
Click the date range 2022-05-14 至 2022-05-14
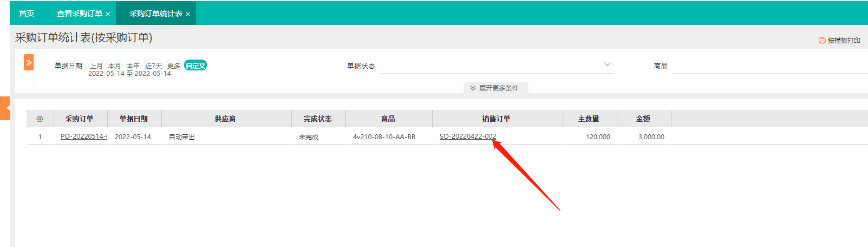point(129,74)
